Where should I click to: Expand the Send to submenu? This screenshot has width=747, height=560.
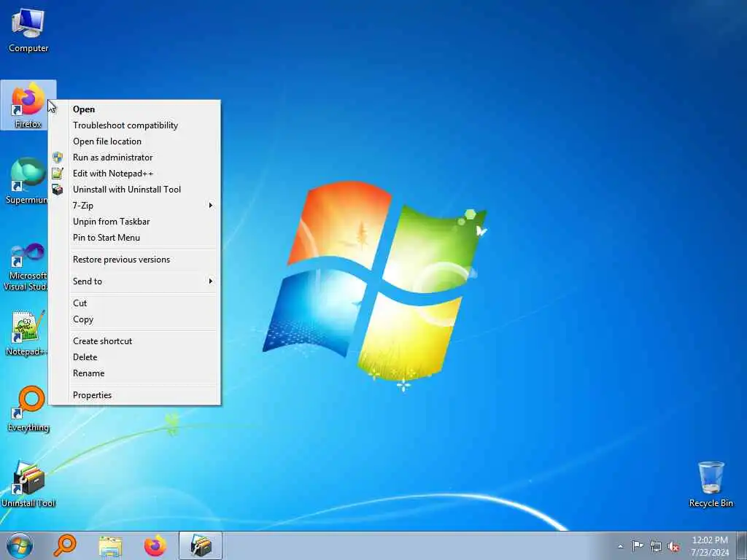click(134, 281)
